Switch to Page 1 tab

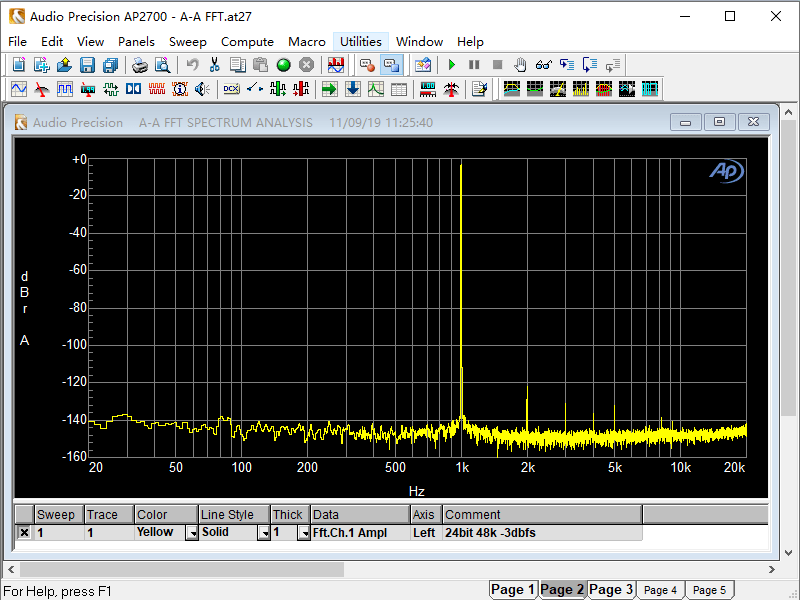tap(513, 590)
